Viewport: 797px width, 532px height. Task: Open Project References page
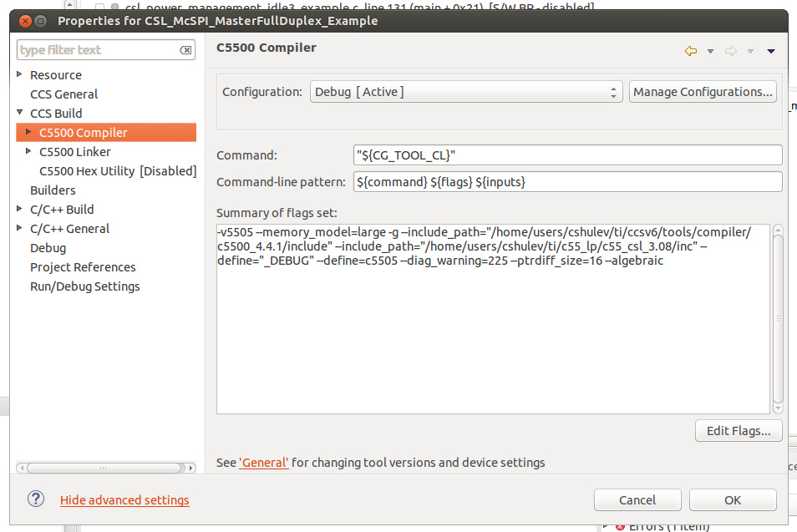coord(83,267)
